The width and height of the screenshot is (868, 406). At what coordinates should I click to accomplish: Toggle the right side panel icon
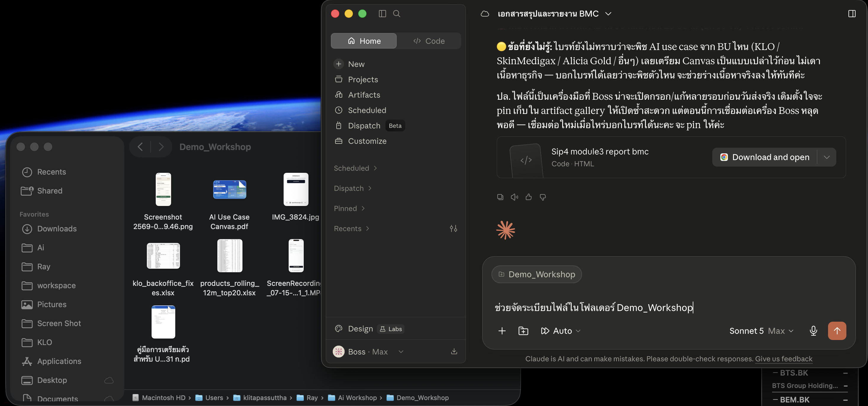851,14
